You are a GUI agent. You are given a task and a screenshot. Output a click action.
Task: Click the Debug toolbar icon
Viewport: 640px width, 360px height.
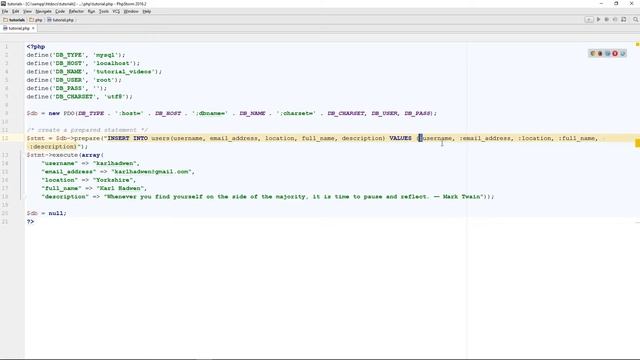point(607,20)
